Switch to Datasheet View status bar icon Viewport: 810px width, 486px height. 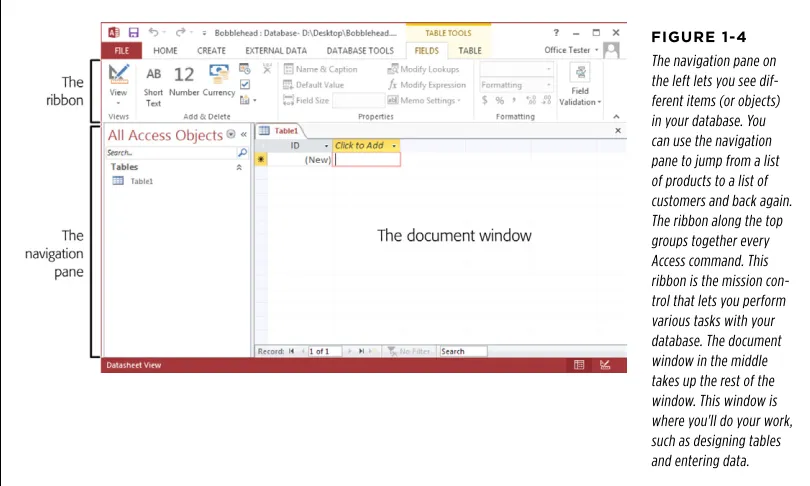[579, 365]
